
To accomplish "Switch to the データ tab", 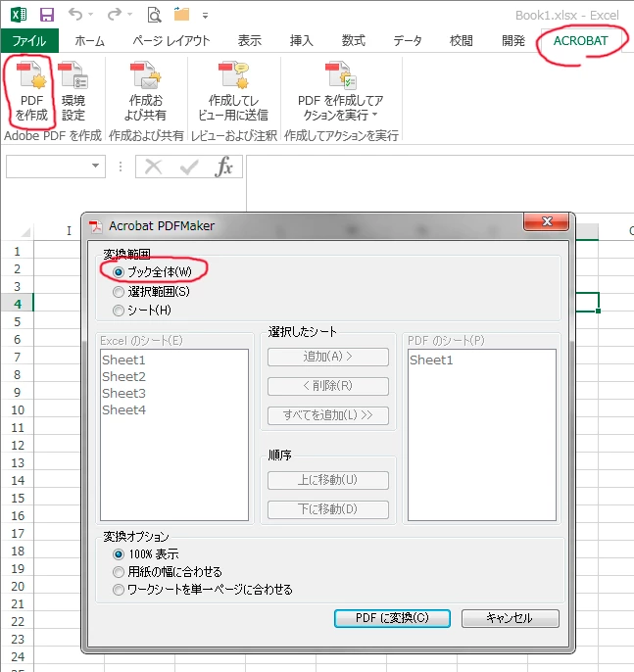I will point(408,41).
